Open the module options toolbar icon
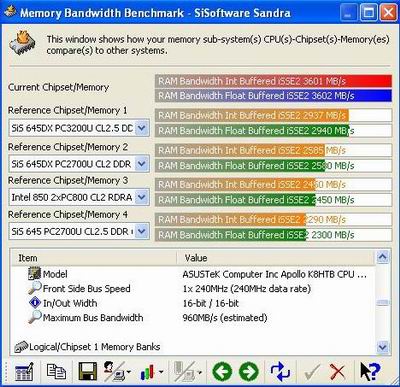This screenshot has height=387, width=400. tap(24, 371)
